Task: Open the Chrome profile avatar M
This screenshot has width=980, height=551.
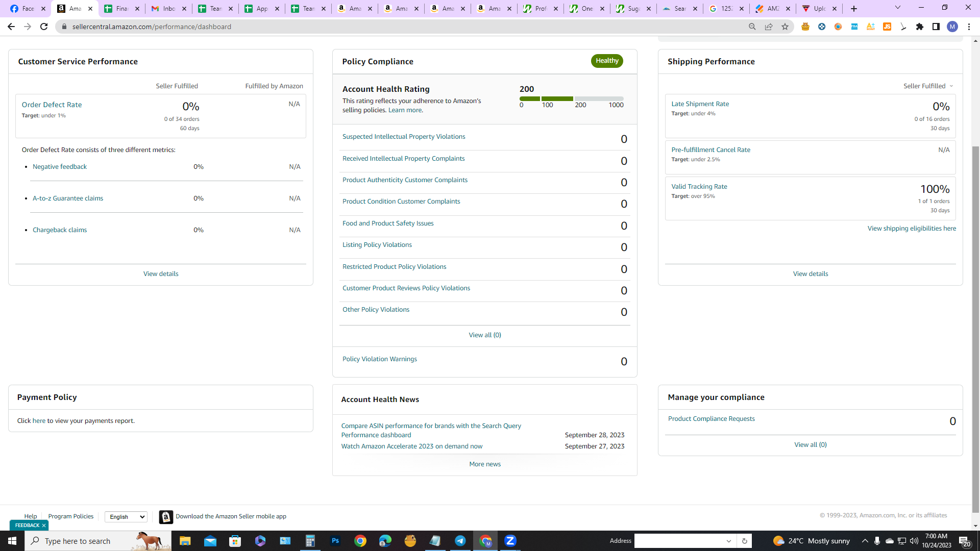Action: [x=952, y=27]
